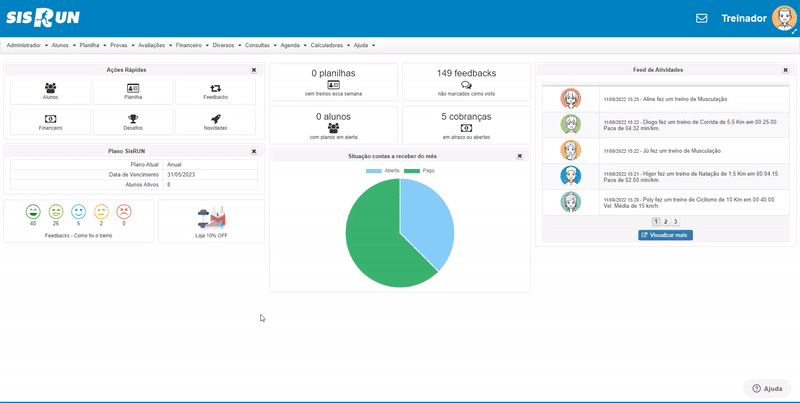Click Jú's avatar in activity feed
The image size is (800, 403).
pos(570,150)
